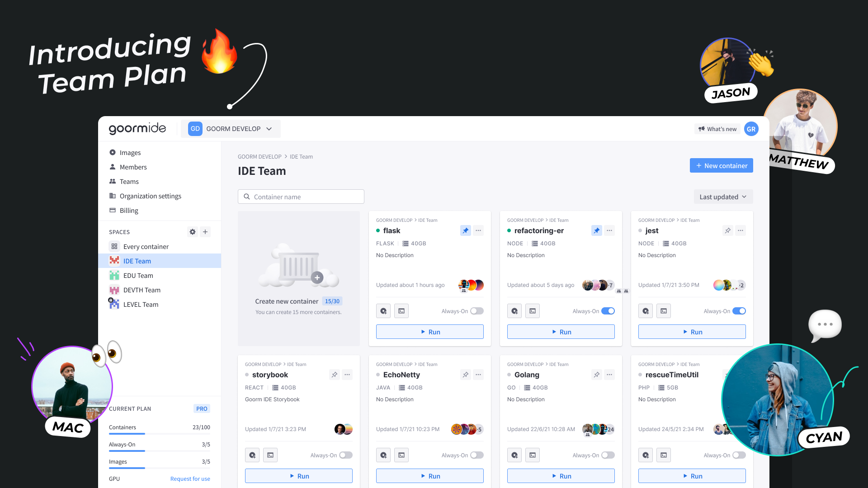Pin the Golang container
868x488 pixels.
[x=596, y=375]
